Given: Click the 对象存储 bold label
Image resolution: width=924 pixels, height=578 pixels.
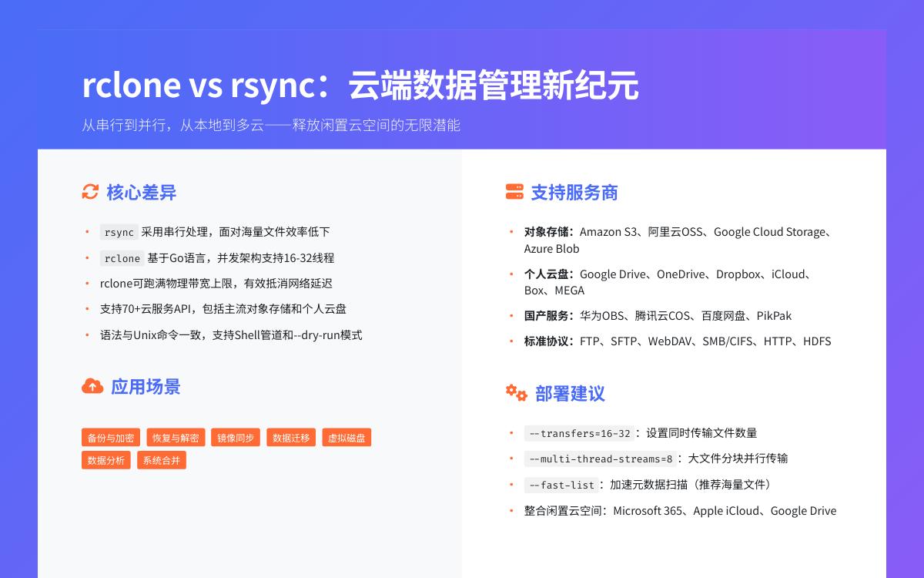Looking at the screenshot, I should point(547,231).
